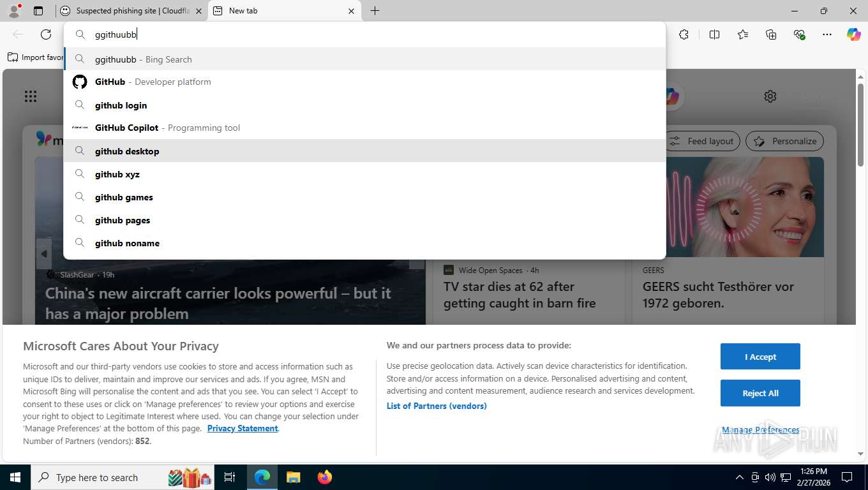The width and height of the screenshot is (868, 490).
Task: Click the page scrollbar down arrow
Action: (x=861, y=454)
